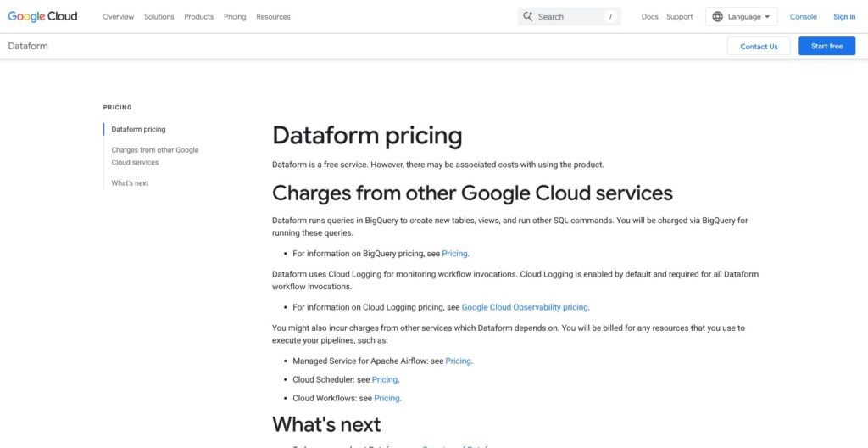The height and width of the screenshot is (448, 868).
Task: Click the slash shortcut badge in search
Action: [610, 17]
